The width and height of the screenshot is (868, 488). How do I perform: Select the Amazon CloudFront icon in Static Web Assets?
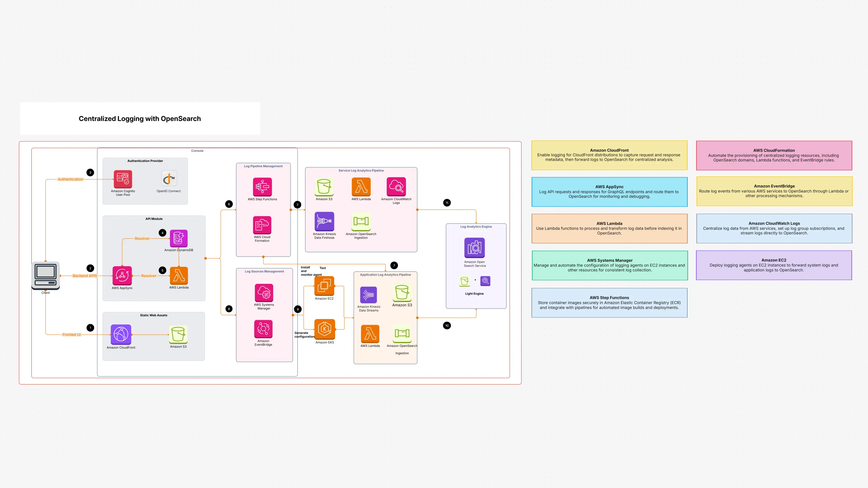point(121,335)
